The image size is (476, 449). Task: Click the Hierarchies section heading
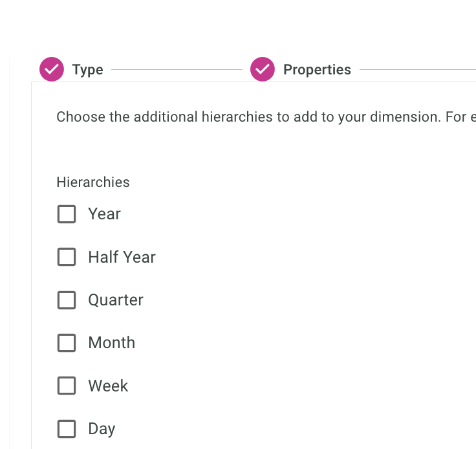click(x=93, y=182)
